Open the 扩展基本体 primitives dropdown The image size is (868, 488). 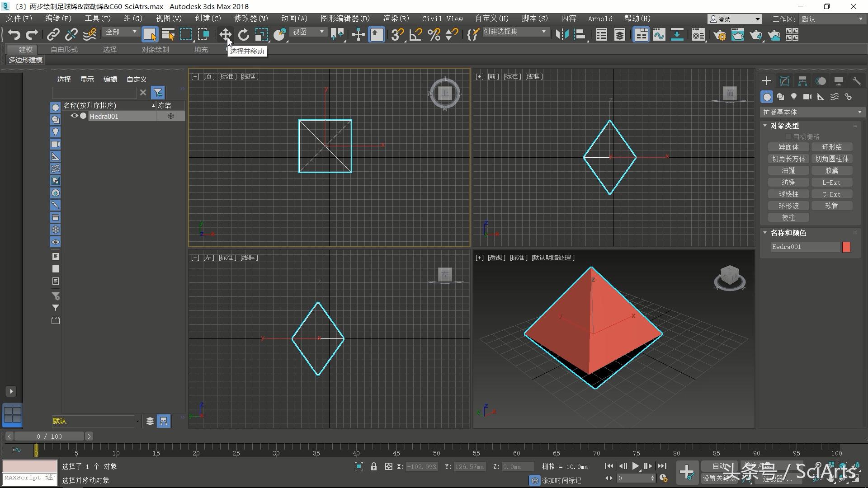pos(811,112)
